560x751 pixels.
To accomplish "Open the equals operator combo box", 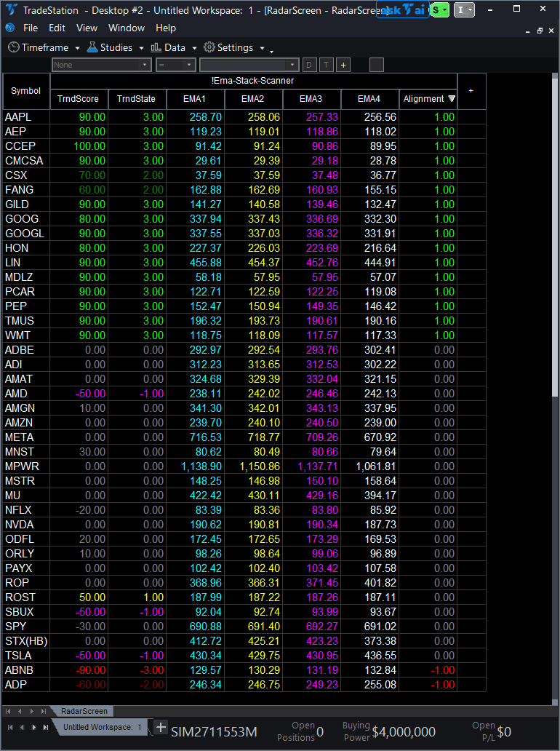I will (x=176, y=65).
